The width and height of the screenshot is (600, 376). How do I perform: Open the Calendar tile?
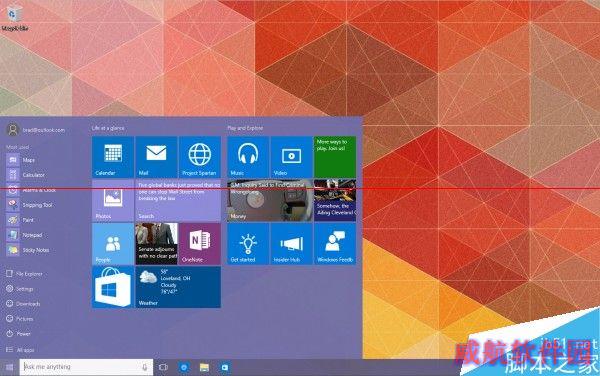tap(113, 157)
